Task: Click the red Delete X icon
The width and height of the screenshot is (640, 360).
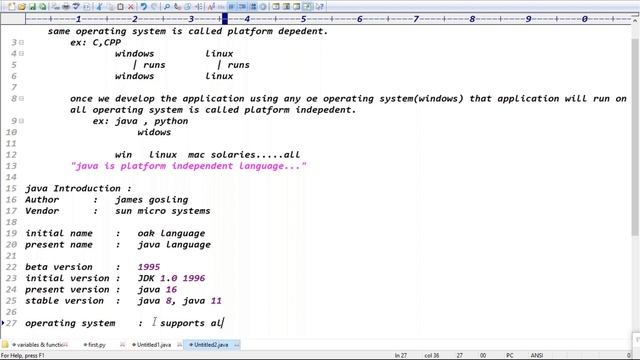Action: pos(131,7)
